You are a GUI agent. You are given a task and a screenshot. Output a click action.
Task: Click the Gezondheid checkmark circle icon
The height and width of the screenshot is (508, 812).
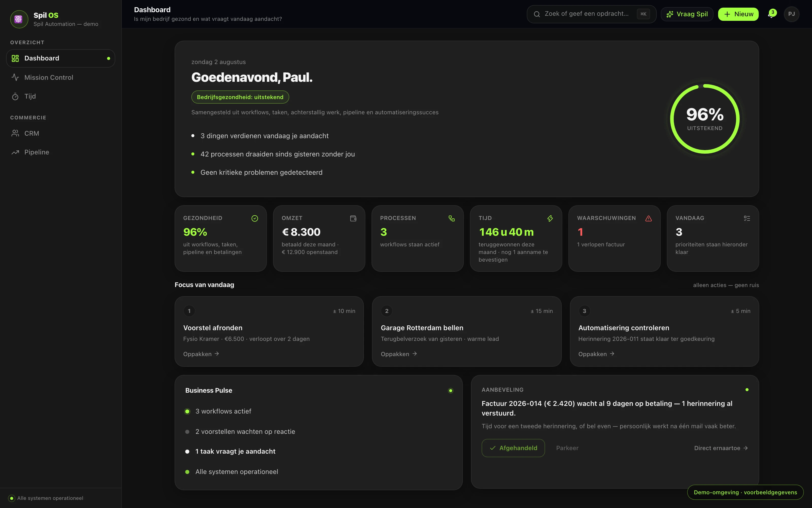(255, 218)
